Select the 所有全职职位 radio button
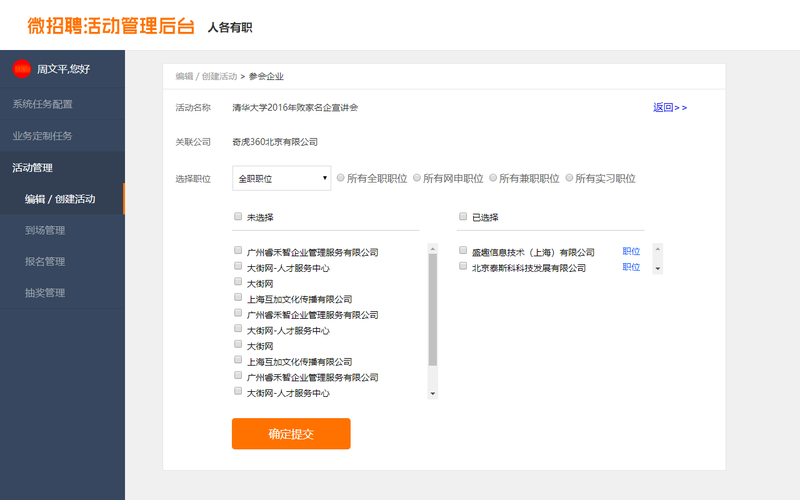Viewport: 800px width, 500px height. coord(340,178)
